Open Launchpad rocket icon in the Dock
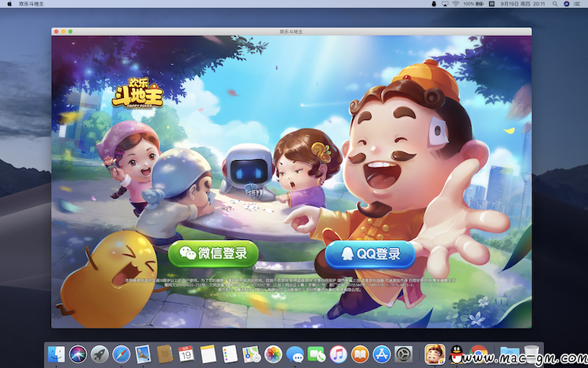This screenshot has width=588, height=368. (x=100, y=354)
